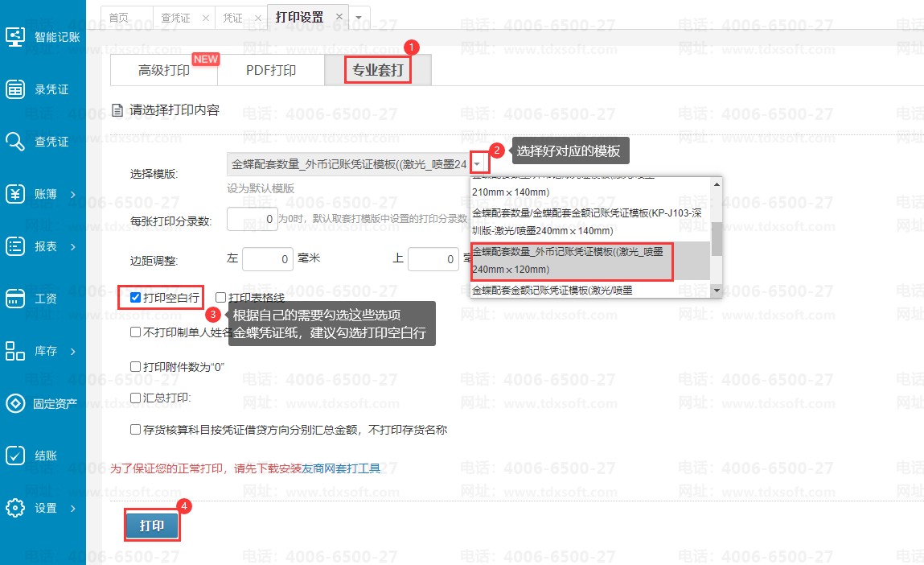924x565 pixels.
Task: Select the 账簿 sidebar icon
Action: (15, 194)
